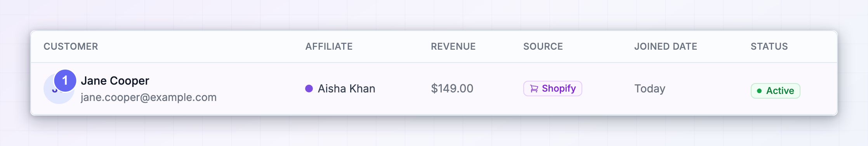Sort by the Customer column header
The width and height of the screenshot is (868, 146).
pyautogui.click(x=71, y=47)
